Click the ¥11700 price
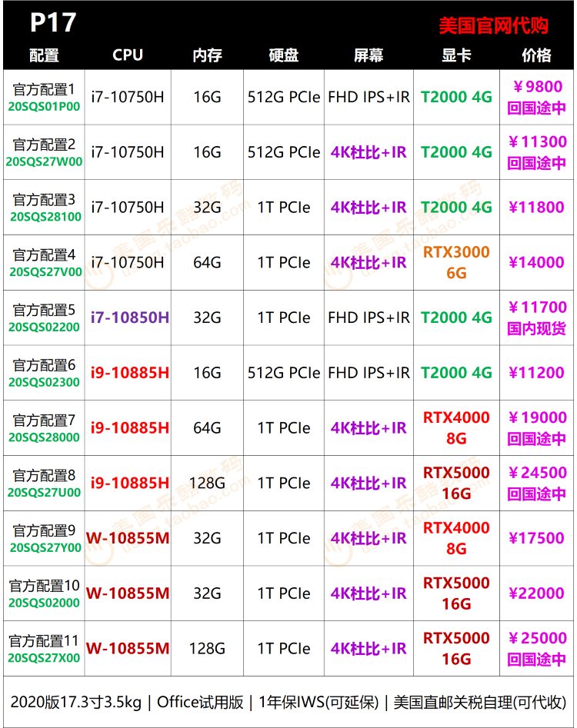 (537, 307)
